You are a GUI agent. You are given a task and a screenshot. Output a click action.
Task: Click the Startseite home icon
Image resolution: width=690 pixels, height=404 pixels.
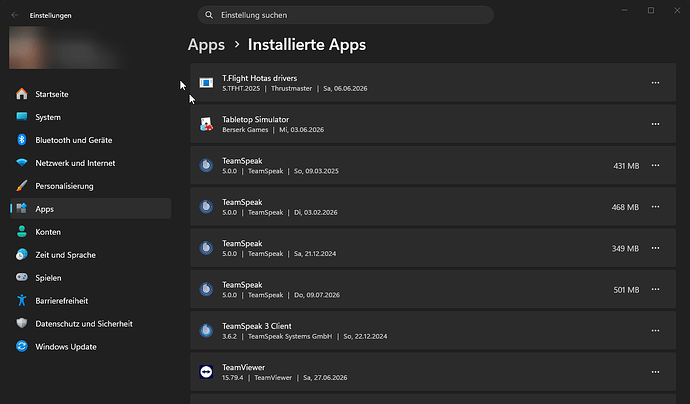[22, 94]
